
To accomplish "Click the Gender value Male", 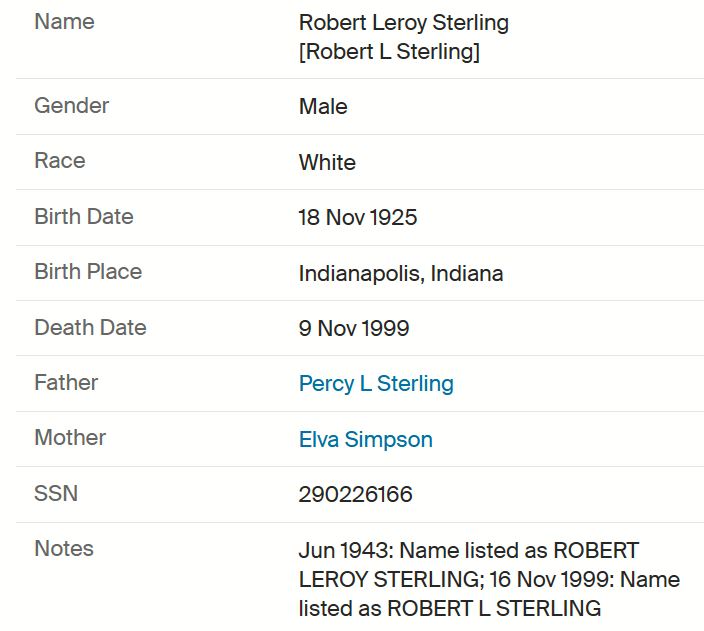I will tap(323, 107).
